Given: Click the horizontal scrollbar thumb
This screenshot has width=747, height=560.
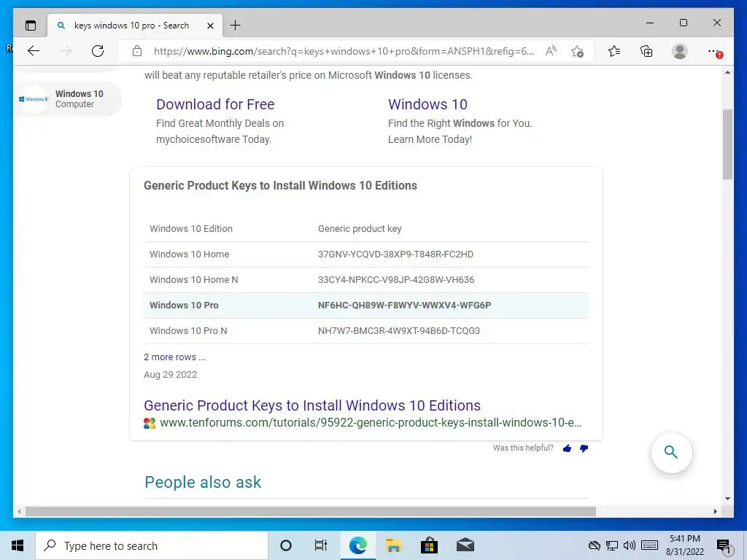Looking at the screenshot, I should [311, 511].
